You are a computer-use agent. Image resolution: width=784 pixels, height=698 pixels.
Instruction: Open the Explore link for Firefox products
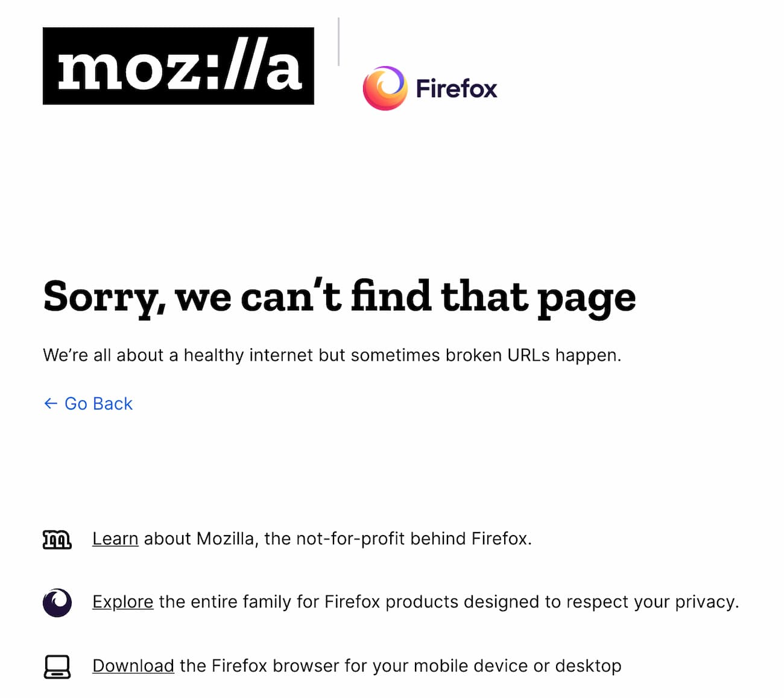tap(122, 602)
